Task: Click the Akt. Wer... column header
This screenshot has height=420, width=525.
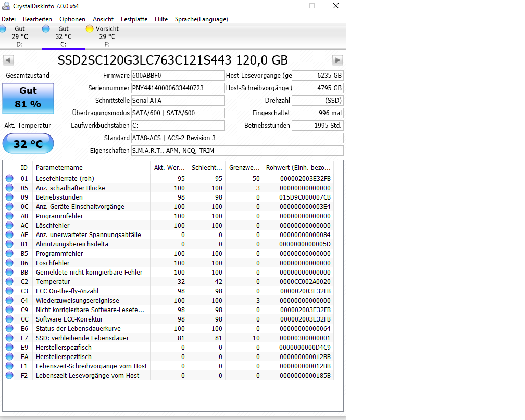Action: pyautogui.click(x=169, y=167)
